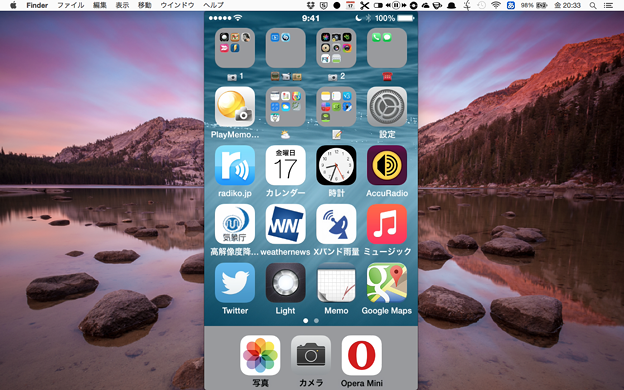Open the PlayMemories app
Image resolution: width=624 pixels, height=390 pixels.
(x=235, y=107)
